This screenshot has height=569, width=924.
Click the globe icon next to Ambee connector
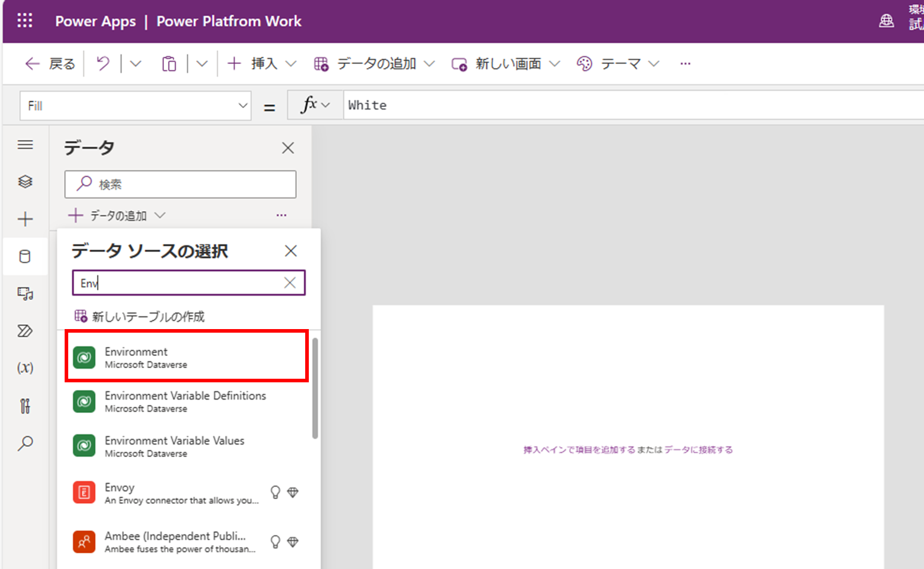(293, 541)
